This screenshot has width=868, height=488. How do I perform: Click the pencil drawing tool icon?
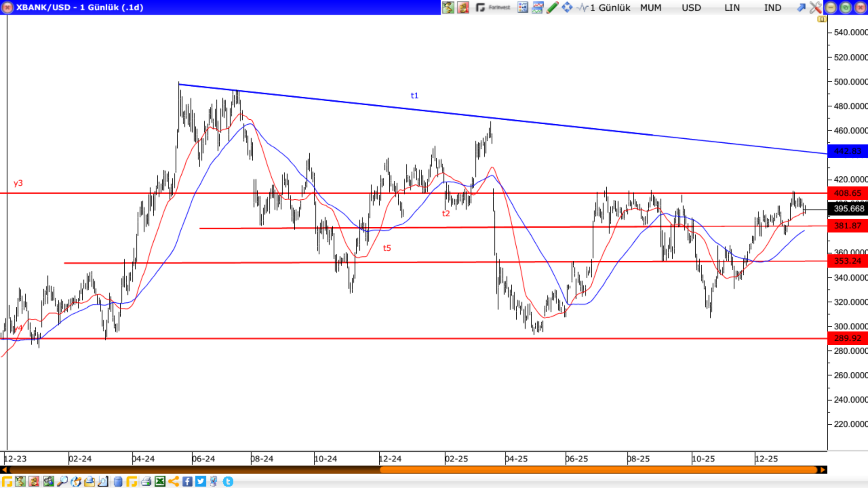552,7
